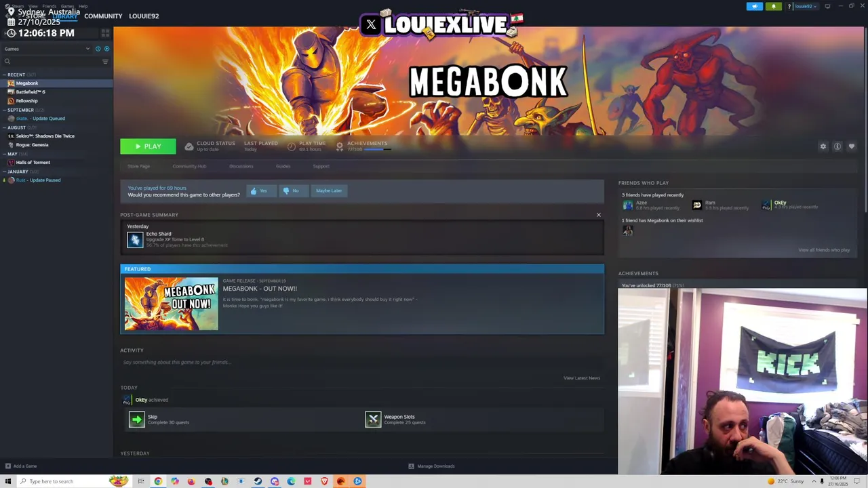Select Sekiro: Shadows Die Twice

56,136
